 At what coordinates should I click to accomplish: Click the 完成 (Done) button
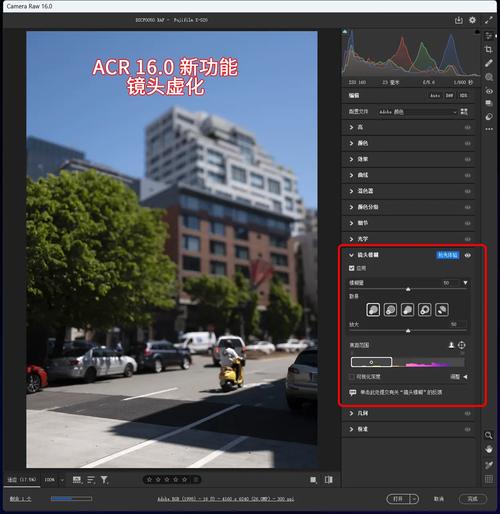tap(473, 499)
